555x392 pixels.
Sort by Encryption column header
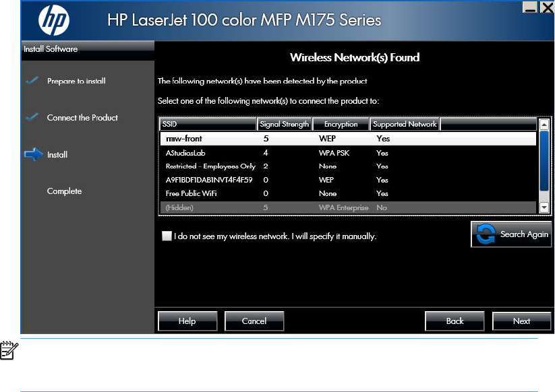(341, 124)
